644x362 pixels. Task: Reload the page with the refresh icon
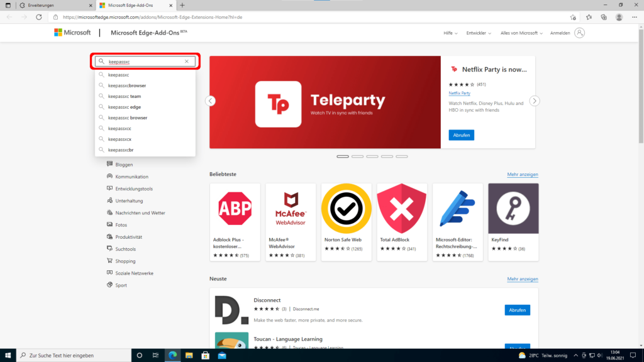tap(38, 17)
